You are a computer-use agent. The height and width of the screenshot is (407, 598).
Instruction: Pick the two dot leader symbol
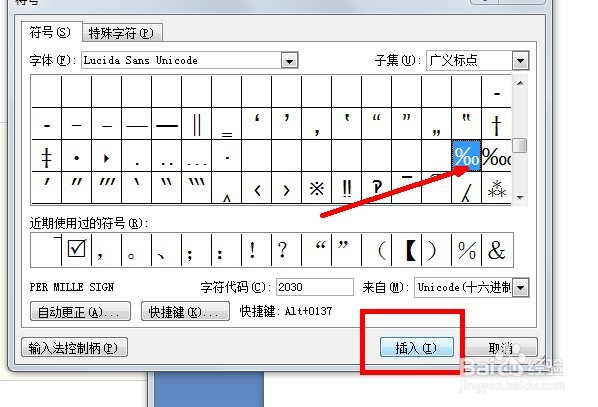click(167, 156)
